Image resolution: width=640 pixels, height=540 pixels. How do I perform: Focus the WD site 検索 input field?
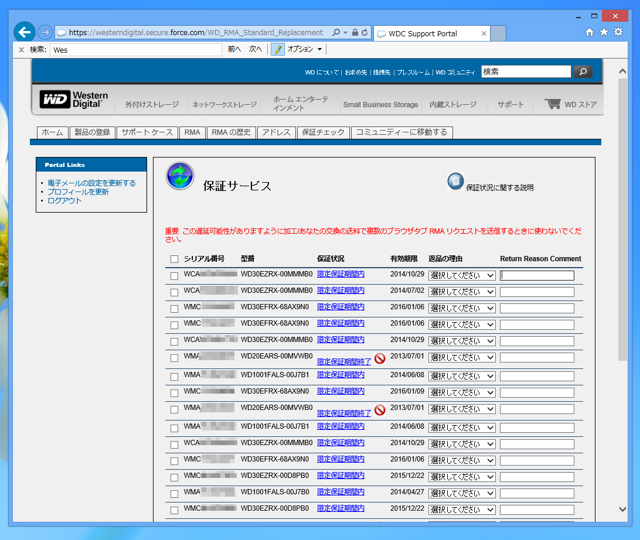[526, 72]
